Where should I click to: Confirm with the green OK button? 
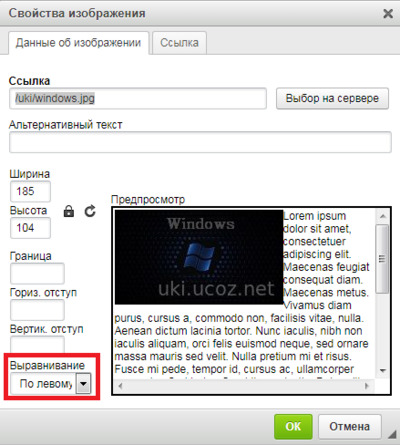(x=293, y=426)
